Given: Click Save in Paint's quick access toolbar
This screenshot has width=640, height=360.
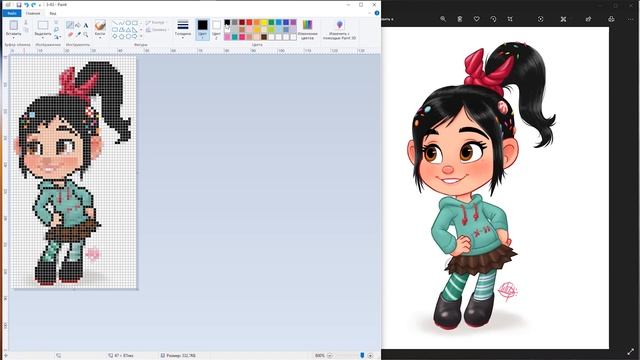Looking at the screenshot, I should click(x=19, y=4).
